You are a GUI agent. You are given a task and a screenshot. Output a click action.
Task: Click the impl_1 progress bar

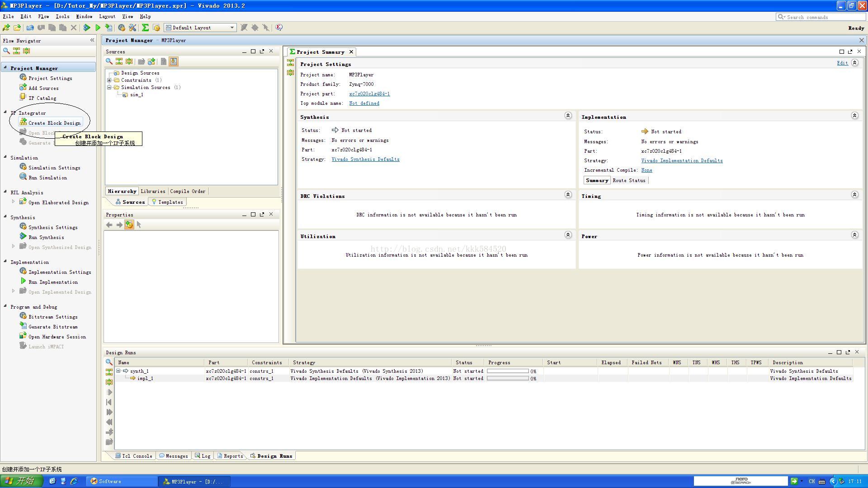point(508,378)
